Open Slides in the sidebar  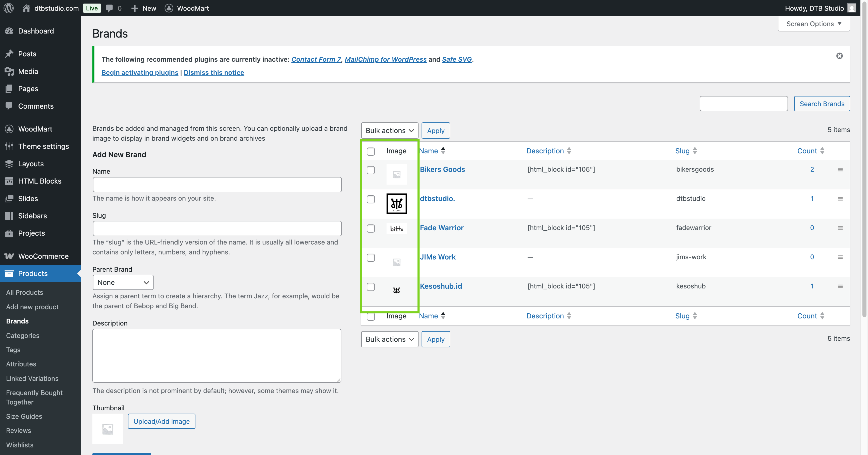tap(40, 199)
